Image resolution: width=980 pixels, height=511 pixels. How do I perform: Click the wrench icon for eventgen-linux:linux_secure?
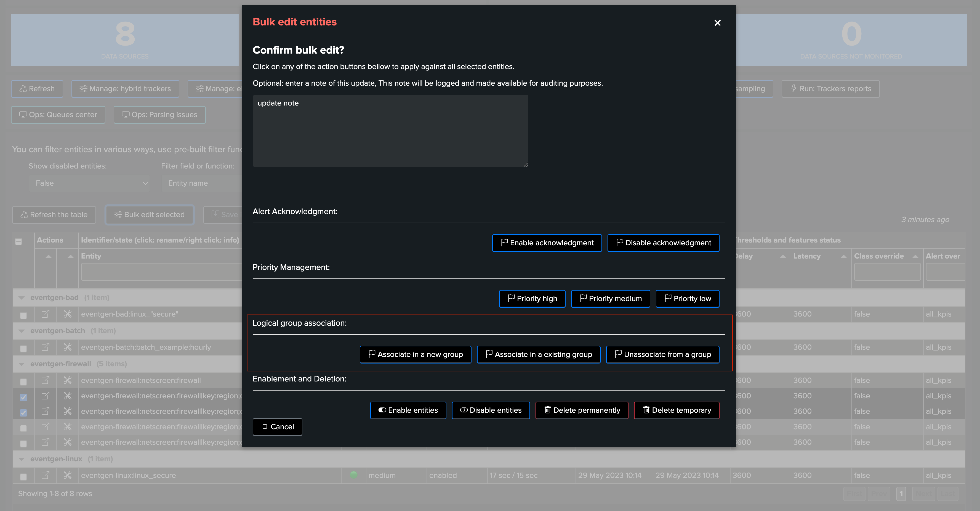(x=67, y=475)
